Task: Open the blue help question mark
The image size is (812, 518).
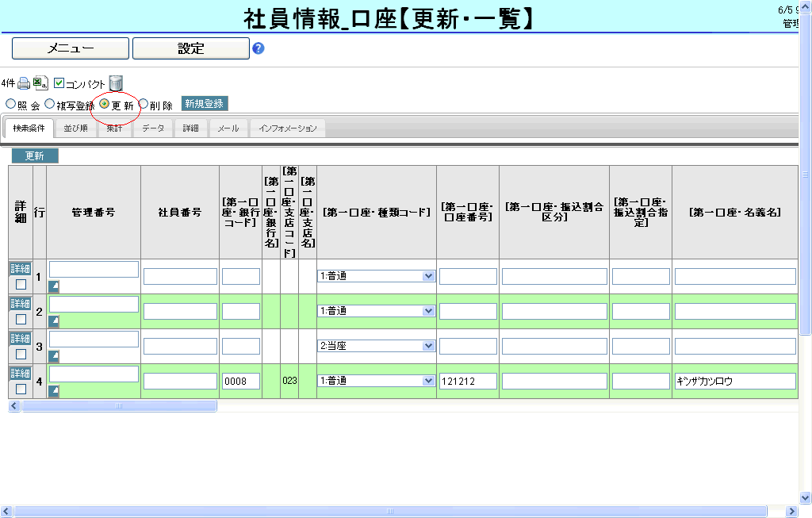Action: click(x=258, y=48)
